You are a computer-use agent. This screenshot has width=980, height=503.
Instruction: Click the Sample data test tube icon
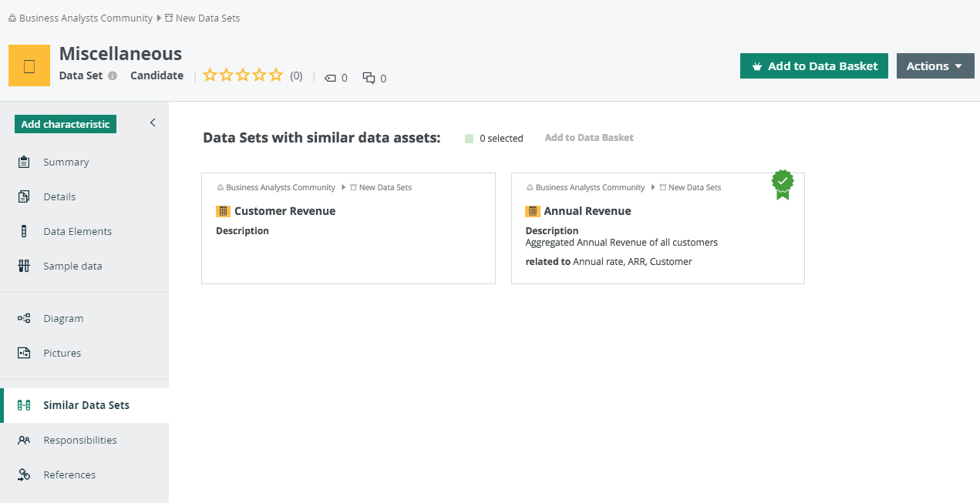click(24, 266)
